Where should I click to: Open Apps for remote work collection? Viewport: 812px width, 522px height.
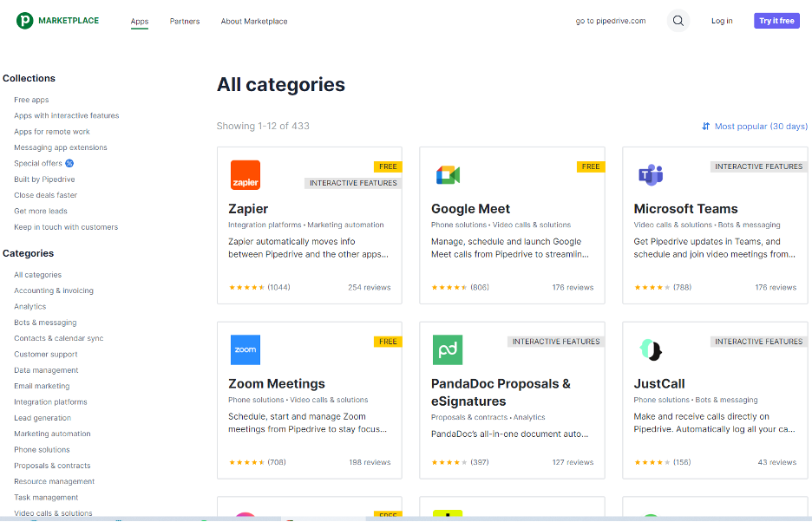coord(52,132)
